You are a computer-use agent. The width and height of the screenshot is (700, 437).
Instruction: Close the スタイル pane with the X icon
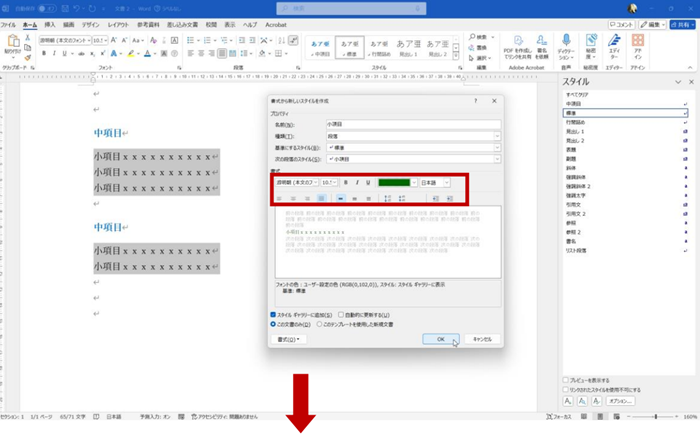(690, 82)
